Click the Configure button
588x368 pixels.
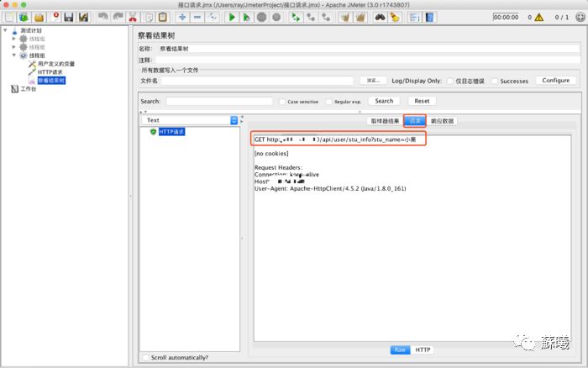pos(556,81)
